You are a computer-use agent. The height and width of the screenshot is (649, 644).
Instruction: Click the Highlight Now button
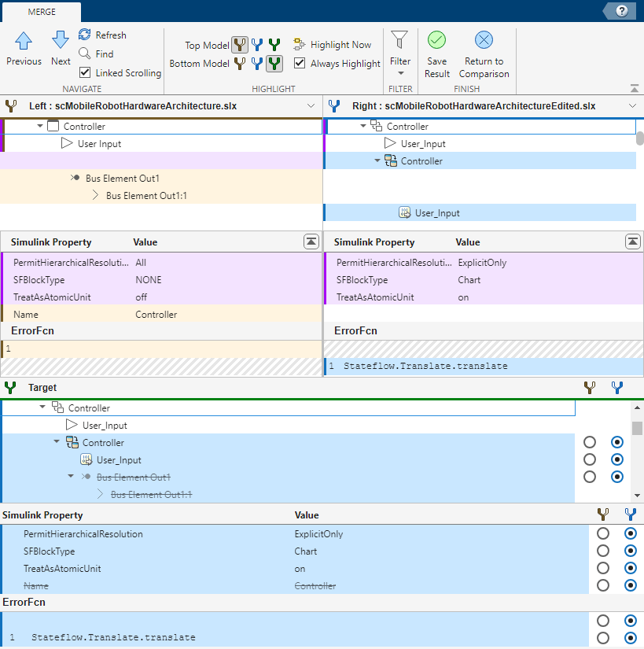(x=332, y=44)
